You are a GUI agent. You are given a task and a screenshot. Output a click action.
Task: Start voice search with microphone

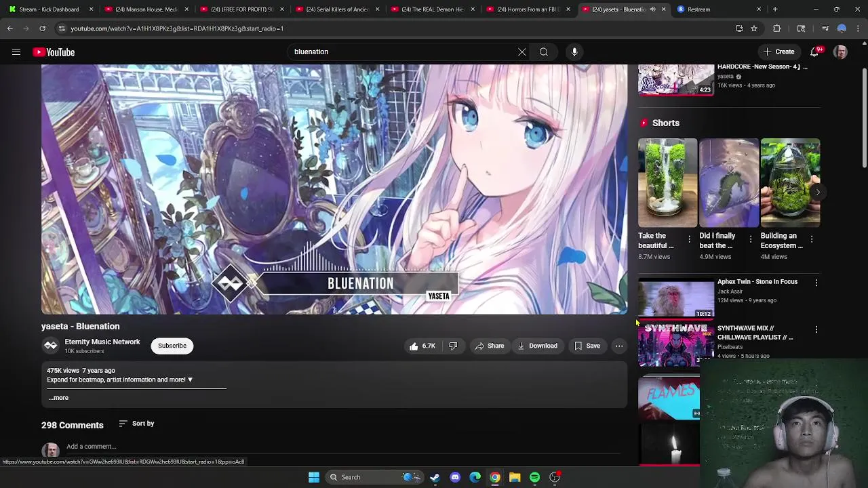click(574, 52)
